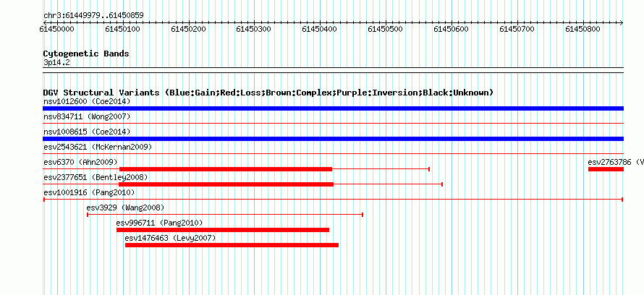The width and height of the screenshot is (644, 295).
Task: Select the red esv1476463 loss bar
Action: click(x=232, y=245)
